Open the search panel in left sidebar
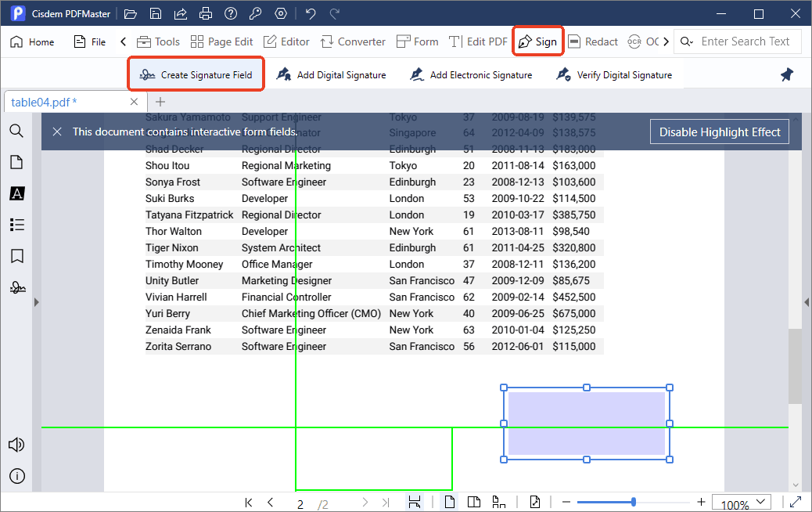 point(16,131)
